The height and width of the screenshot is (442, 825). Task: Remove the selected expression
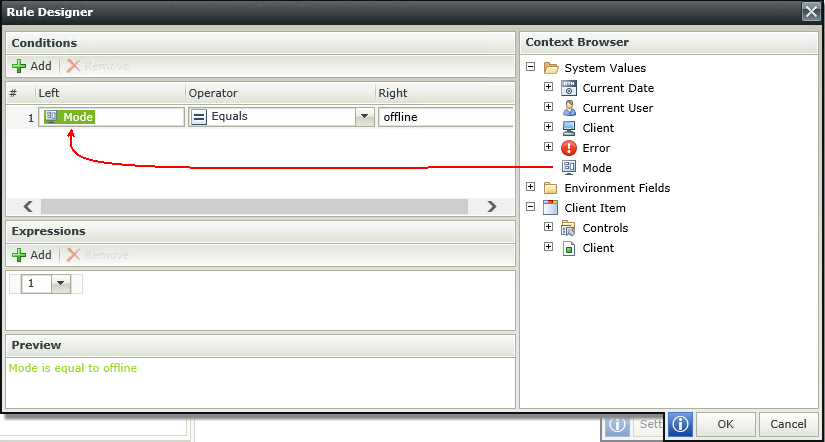[x=98, y=255]
